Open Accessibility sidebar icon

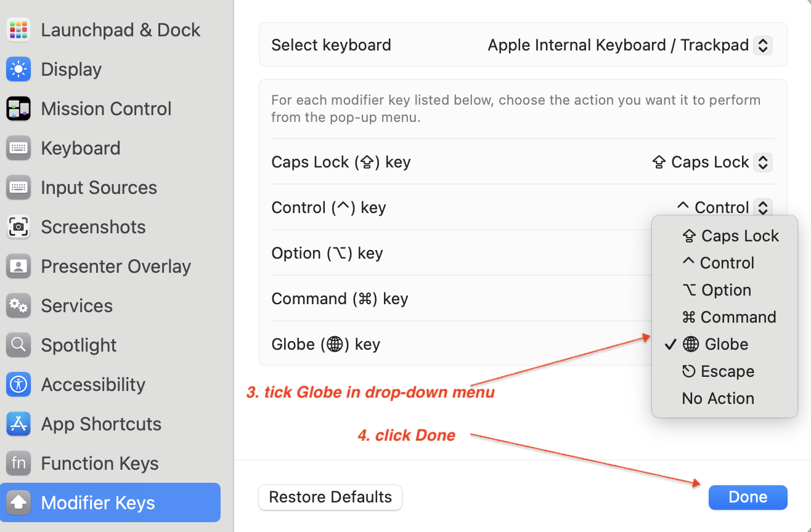18,384
